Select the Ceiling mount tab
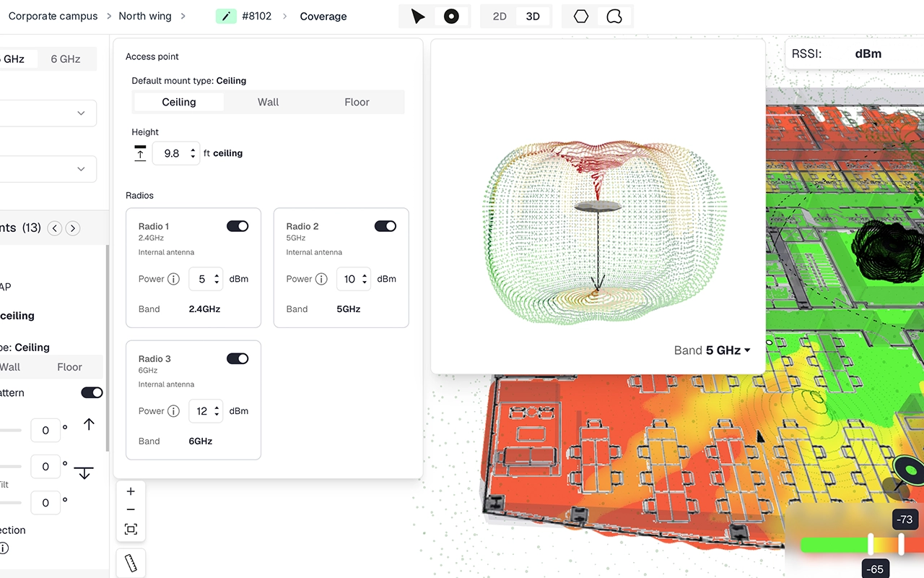The width and height of the screenshot is (924, 578). 179,102
